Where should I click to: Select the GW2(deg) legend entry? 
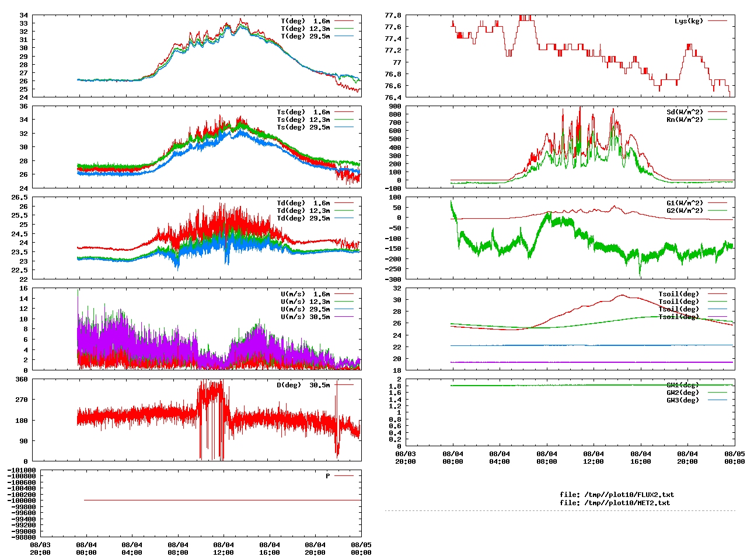(x=683, y=393)
